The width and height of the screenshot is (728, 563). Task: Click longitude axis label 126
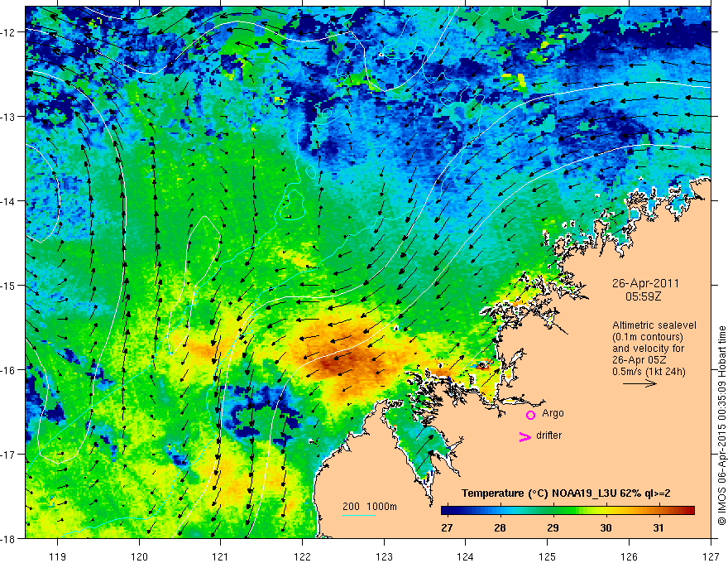pyautogui.click(x=629, y=556)
